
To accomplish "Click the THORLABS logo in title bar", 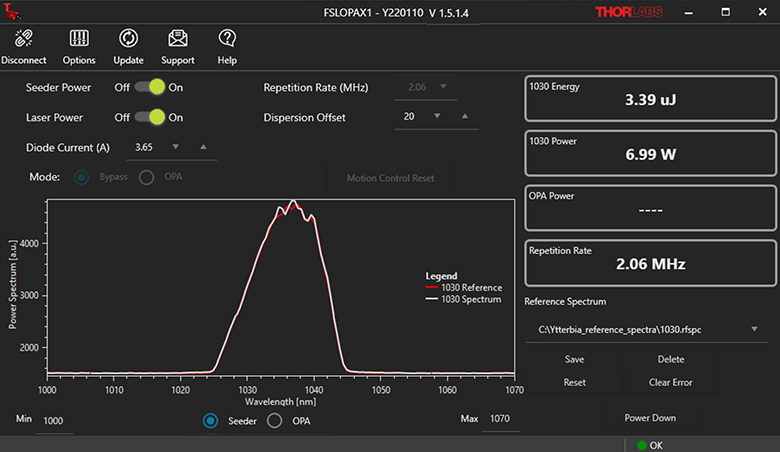I will 629,12.
